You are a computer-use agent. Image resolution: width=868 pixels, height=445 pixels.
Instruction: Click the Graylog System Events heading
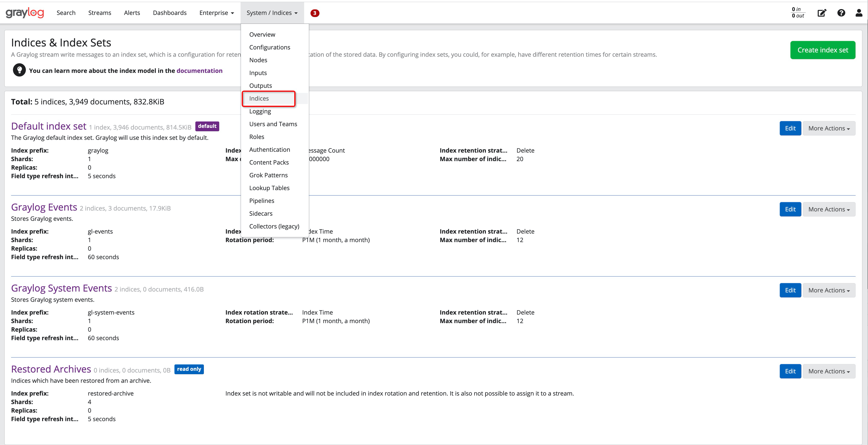tap(61, 288)
